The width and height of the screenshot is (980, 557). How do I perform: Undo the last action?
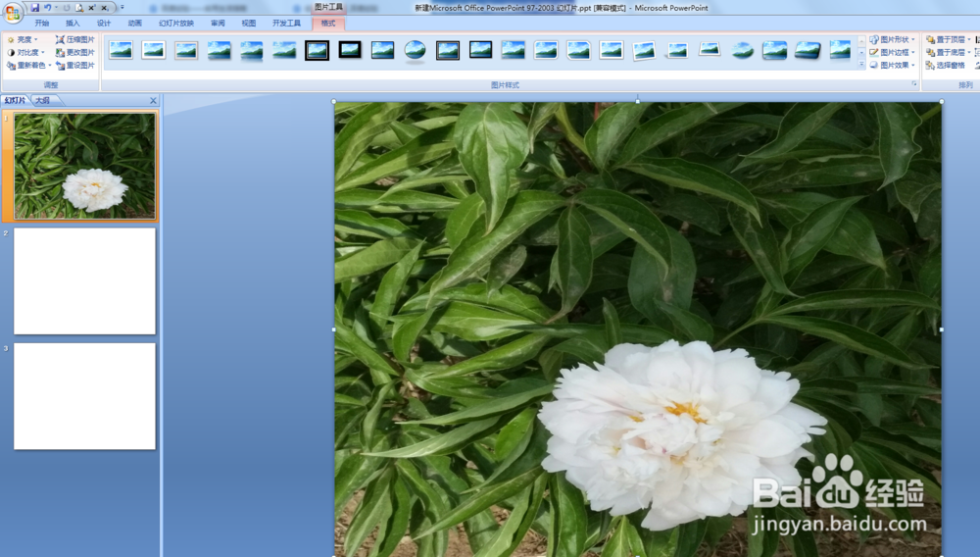point(47,8)
